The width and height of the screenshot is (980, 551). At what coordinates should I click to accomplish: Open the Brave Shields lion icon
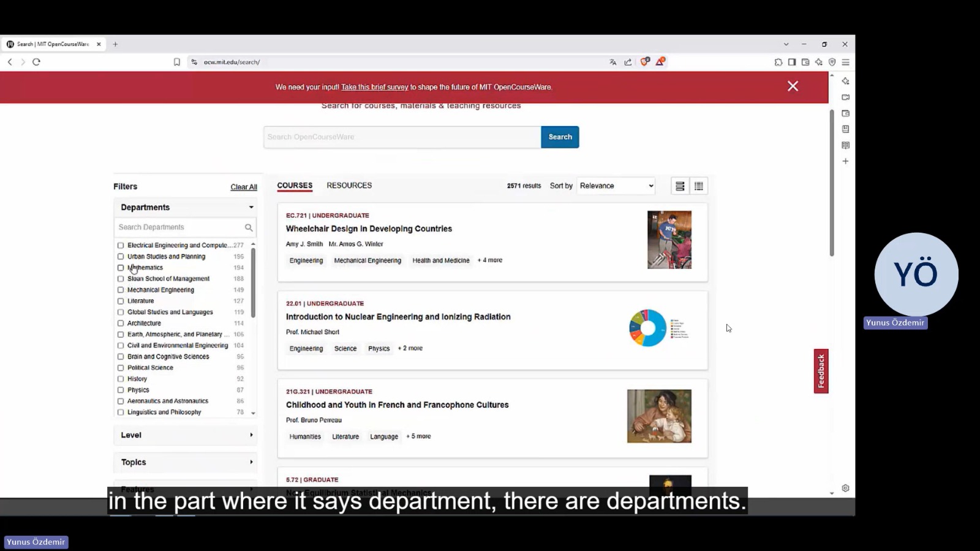(x=645, y=61)
